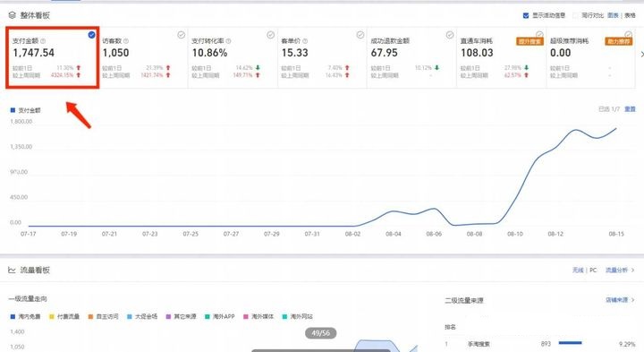The image size is (644, 352).
Task: Click the 流量看板 chart icon
Action: [12, 270]
